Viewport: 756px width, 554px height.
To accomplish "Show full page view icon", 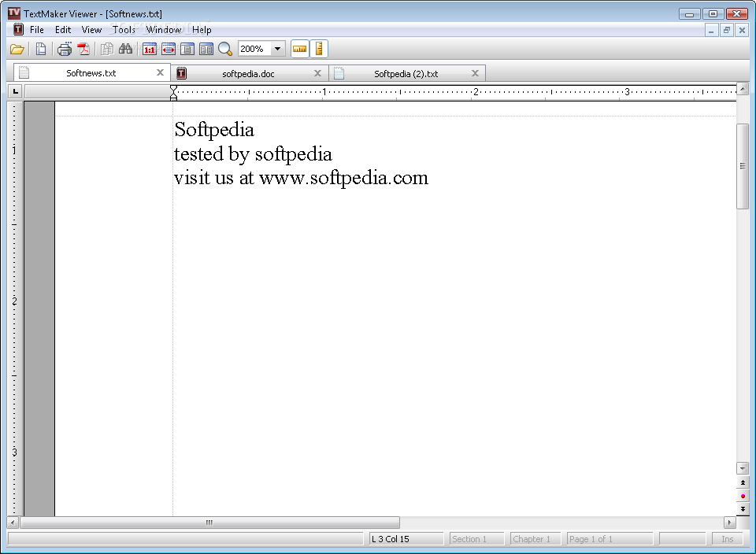I will (187, 49).
